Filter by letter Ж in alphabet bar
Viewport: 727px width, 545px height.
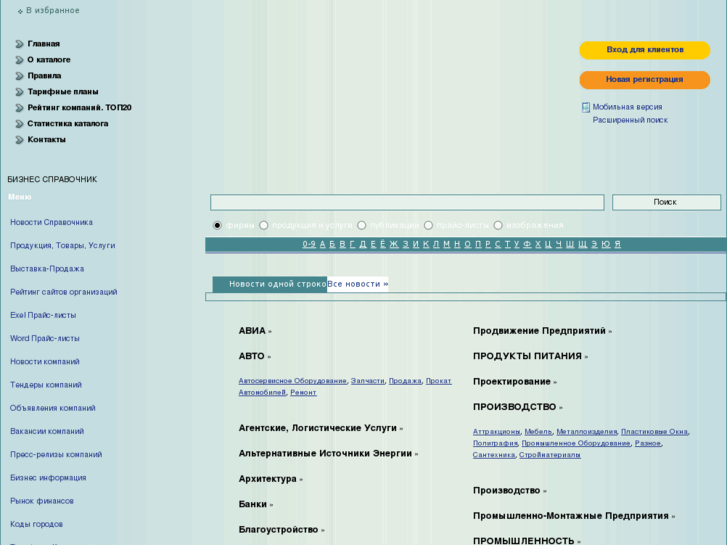[394, 244]
